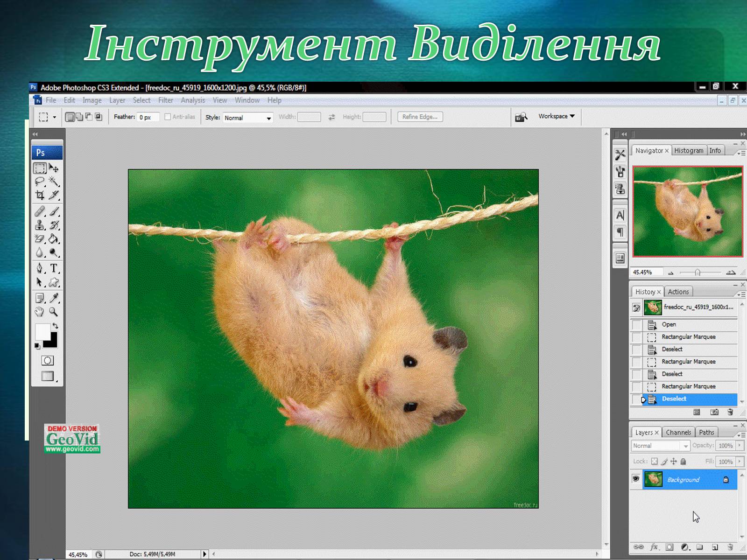Open the Paragraph panel icon
This screenshot has height=560, width=747.
620,232
